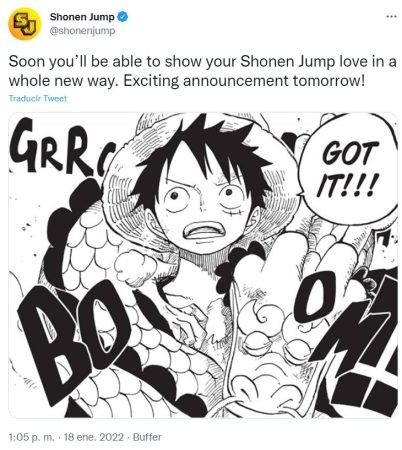
Task: Click the SJ logo in the avatar
Action: (x=24, y=24)
